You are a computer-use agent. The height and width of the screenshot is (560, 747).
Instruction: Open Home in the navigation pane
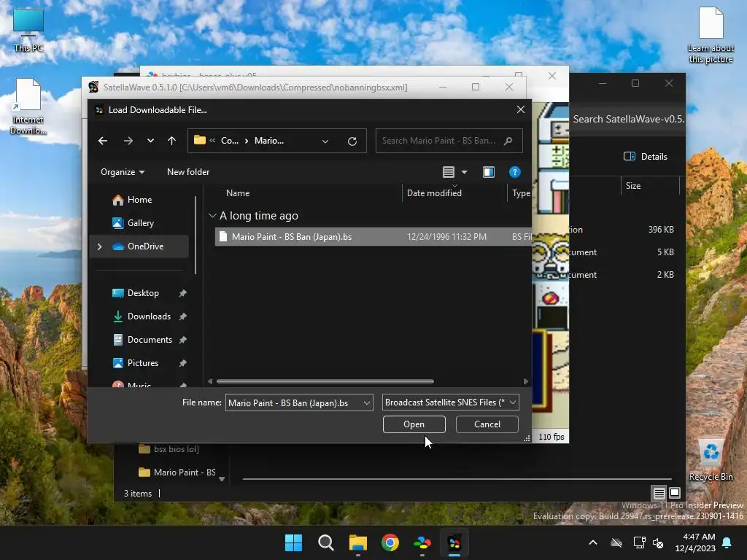tap(139, 200)
